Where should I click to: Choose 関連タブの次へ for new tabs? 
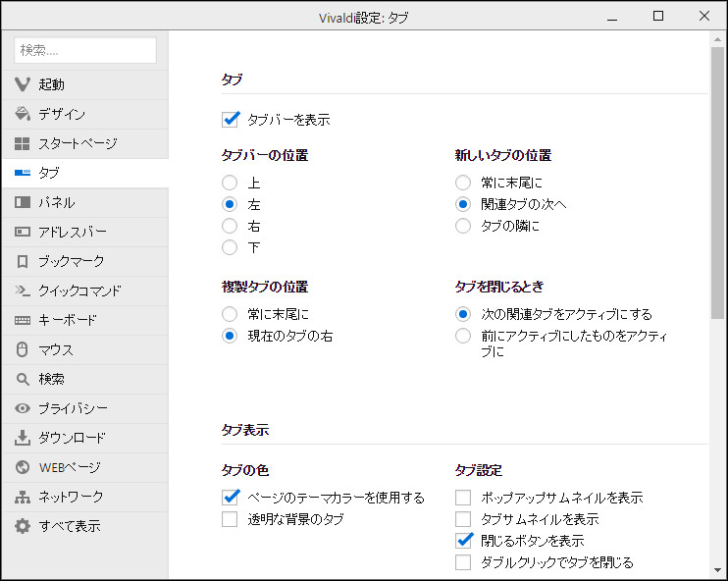[x=463, y=204]
